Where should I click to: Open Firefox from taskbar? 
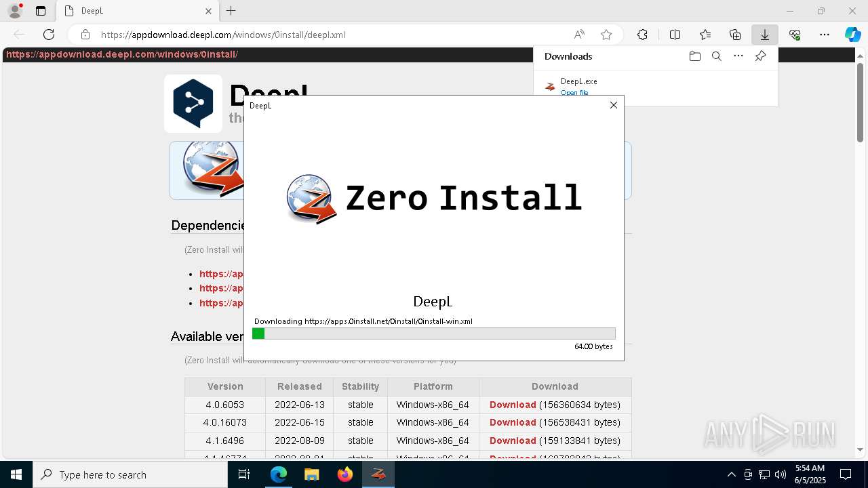[345, 474]
